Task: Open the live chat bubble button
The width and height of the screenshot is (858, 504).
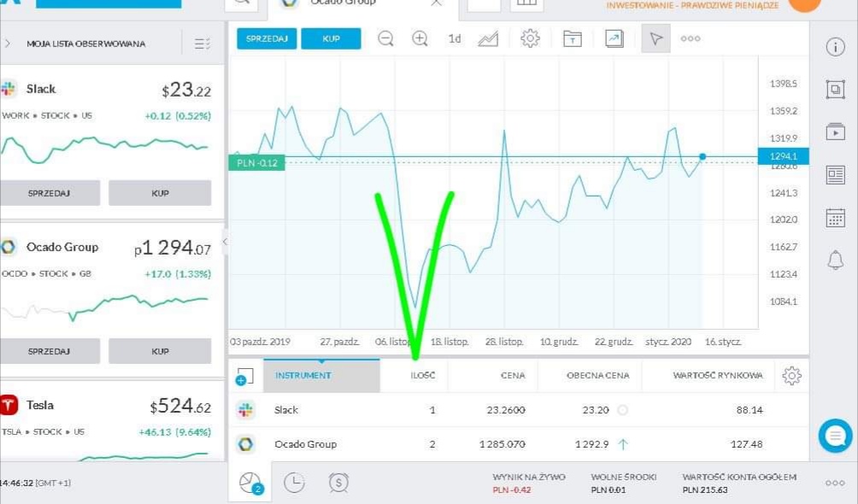Action: pos(835,436)
